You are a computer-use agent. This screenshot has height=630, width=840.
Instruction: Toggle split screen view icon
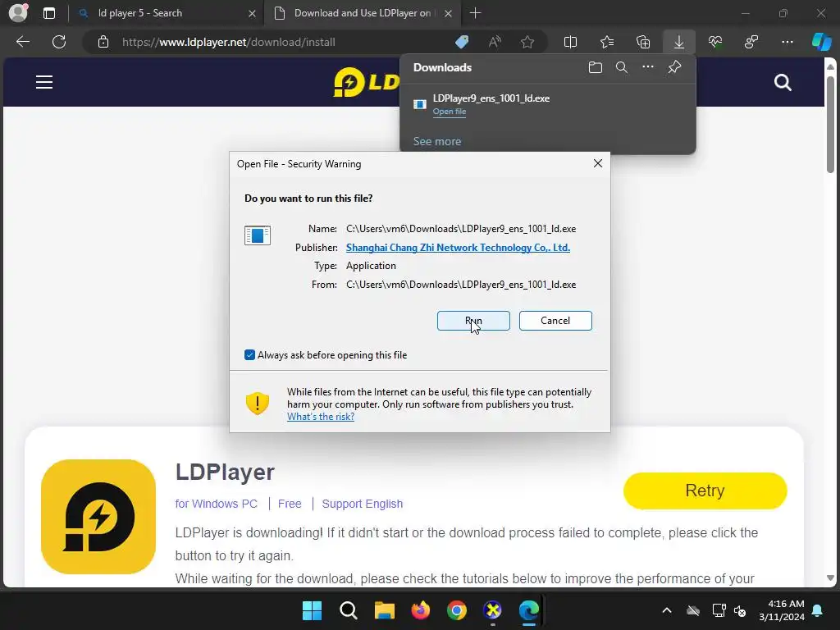571,42
